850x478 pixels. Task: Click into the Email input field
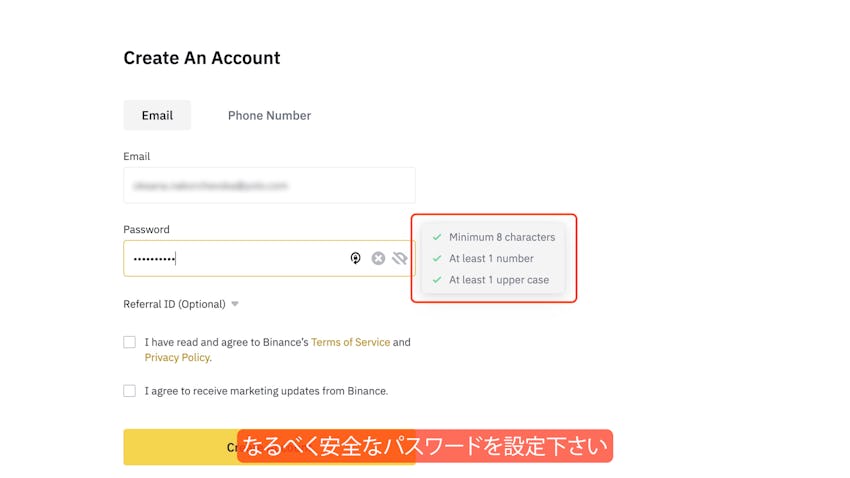(x=269, y=185)
